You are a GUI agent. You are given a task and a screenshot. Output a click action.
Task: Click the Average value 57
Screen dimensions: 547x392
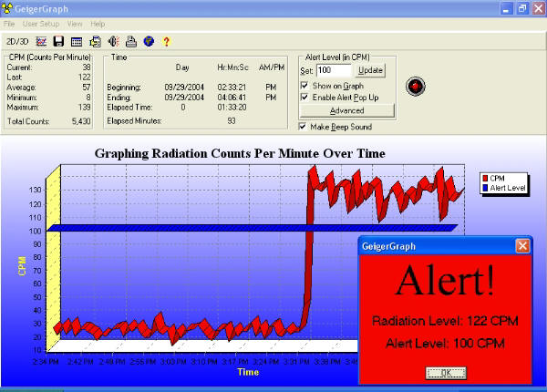point(87,88)
